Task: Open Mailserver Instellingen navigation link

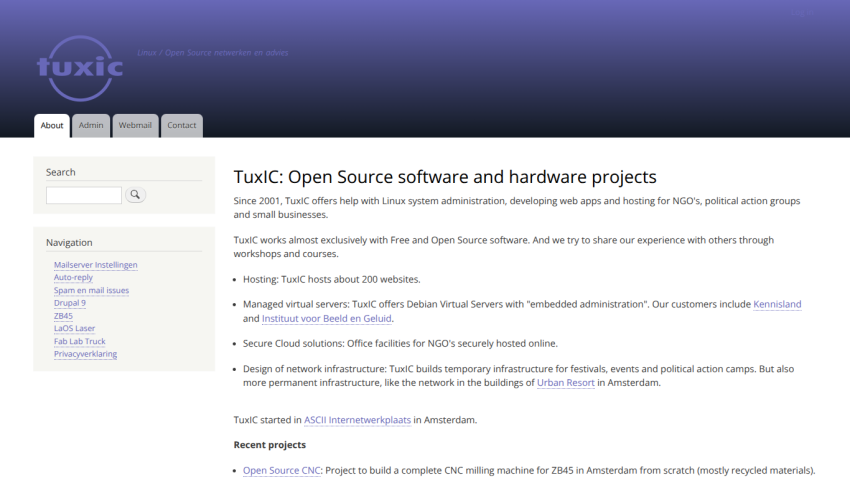Action: tap(95, 264)
